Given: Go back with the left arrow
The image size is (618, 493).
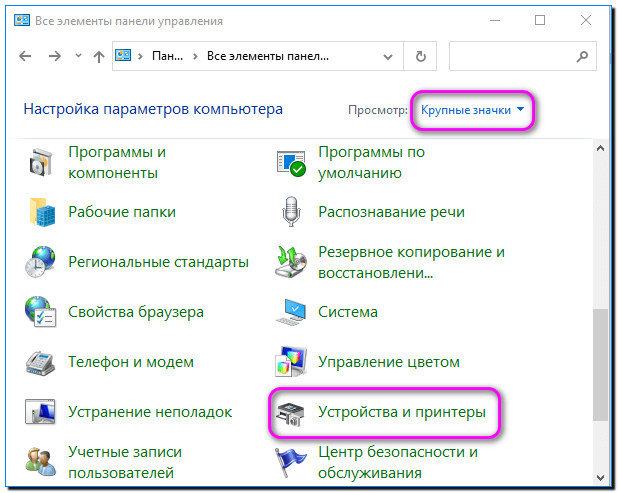Looking at the screenshot, I should pos(25,56).
